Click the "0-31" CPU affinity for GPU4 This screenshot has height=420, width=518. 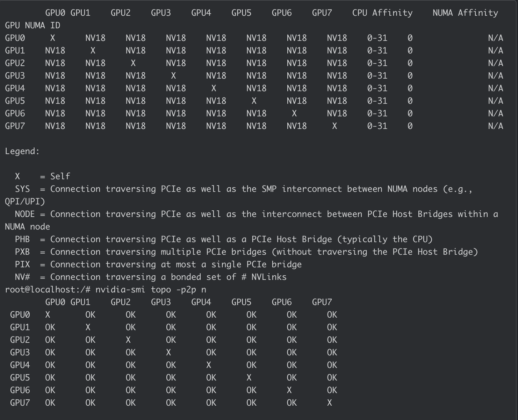tap(377, 88)
